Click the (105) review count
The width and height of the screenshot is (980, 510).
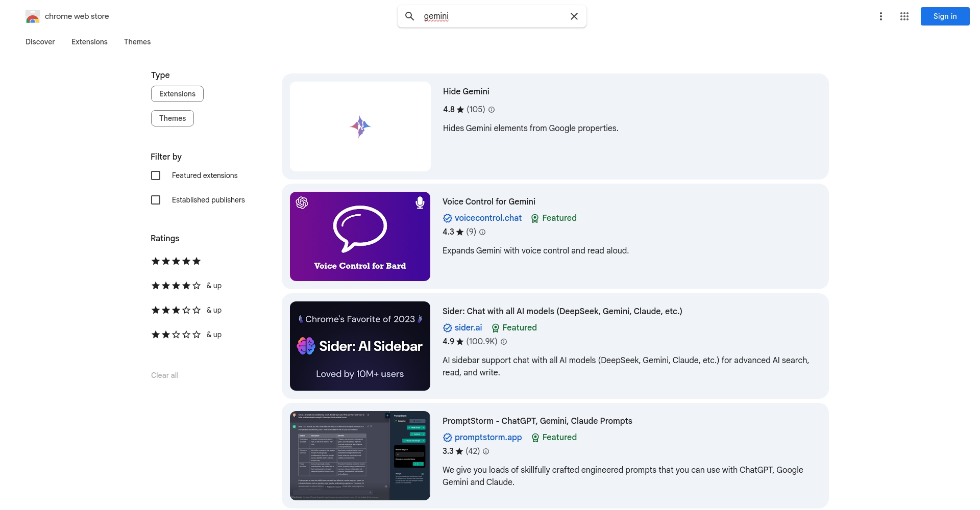pyautogui.click(x=476, y=109)
